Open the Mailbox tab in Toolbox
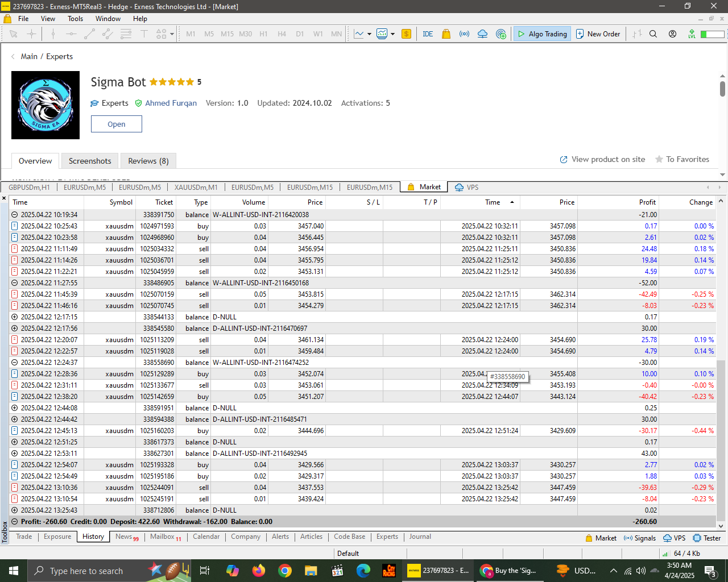 [166, 537]
